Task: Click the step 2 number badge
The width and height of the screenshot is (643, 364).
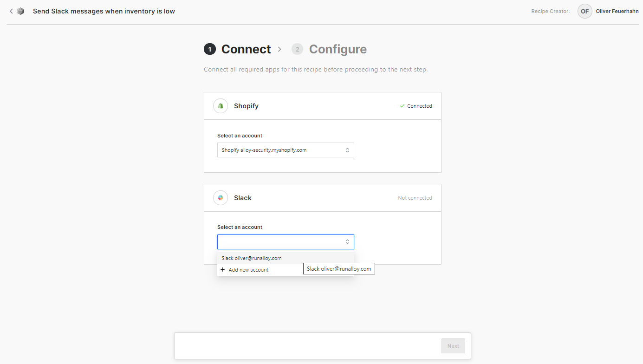Action: (298, 49)
